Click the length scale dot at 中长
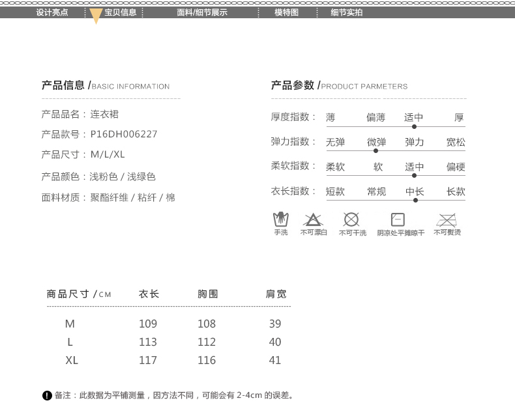This screenshot has height=420, width=515. [x=415, y=200]
